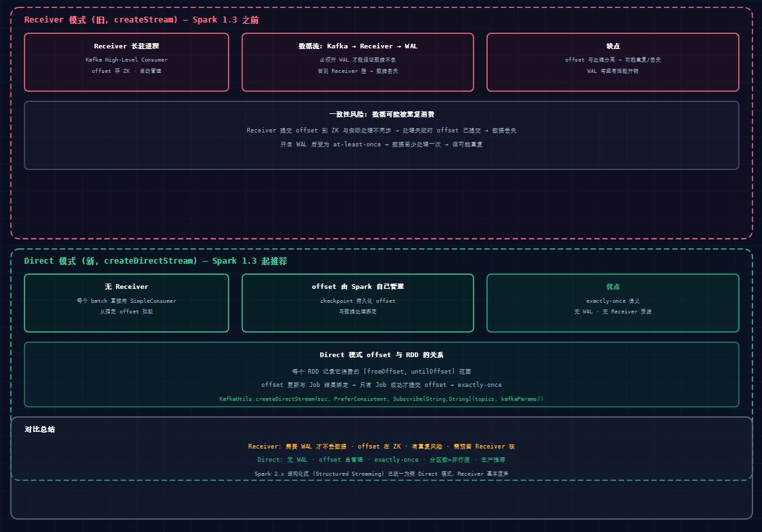The image size is (762, 532).
Task: Click the '与数据处理绑定' line
Action: pyautogui.click(x=358, y=311)
